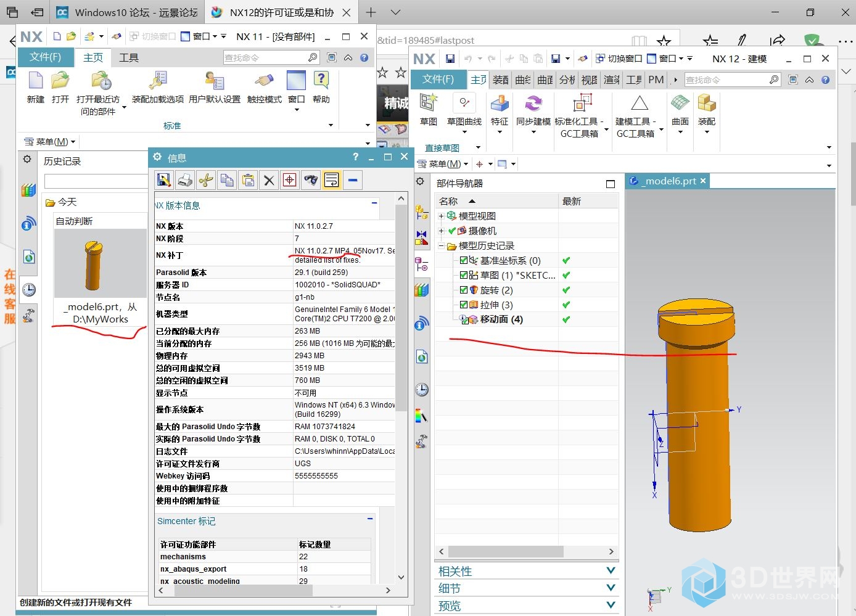Toggle checkbox for 移动面 (4) feature
Image resolution: width=856 pixels, height=616 pixels.
tap(464, 319)
